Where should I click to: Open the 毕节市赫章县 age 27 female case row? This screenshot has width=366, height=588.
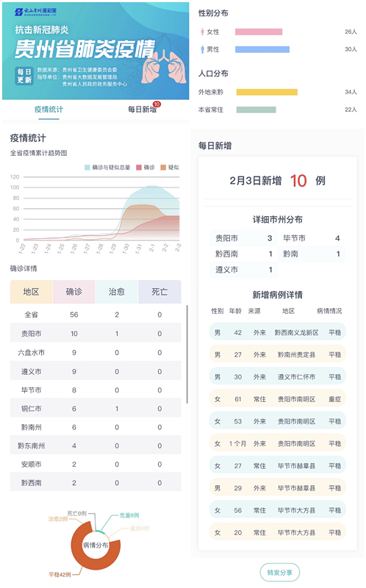[x=278, y=466]
